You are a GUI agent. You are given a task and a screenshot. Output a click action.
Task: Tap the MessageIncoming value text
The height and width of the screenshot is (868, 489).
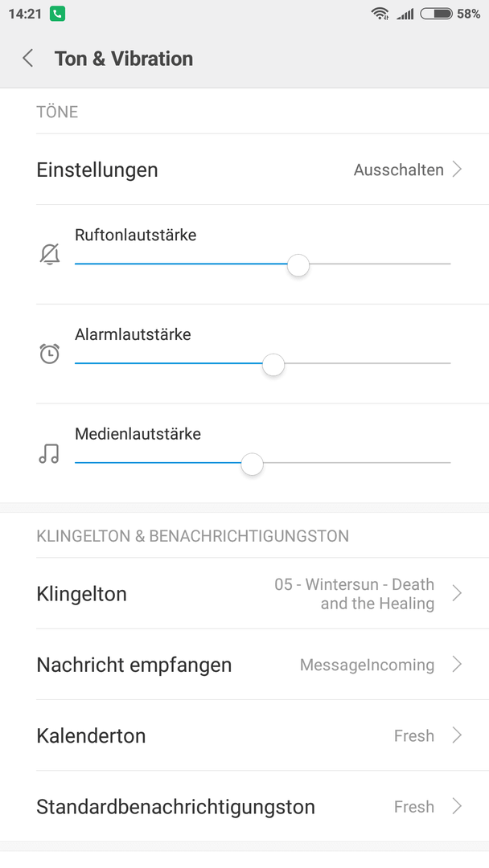(367, 665)
